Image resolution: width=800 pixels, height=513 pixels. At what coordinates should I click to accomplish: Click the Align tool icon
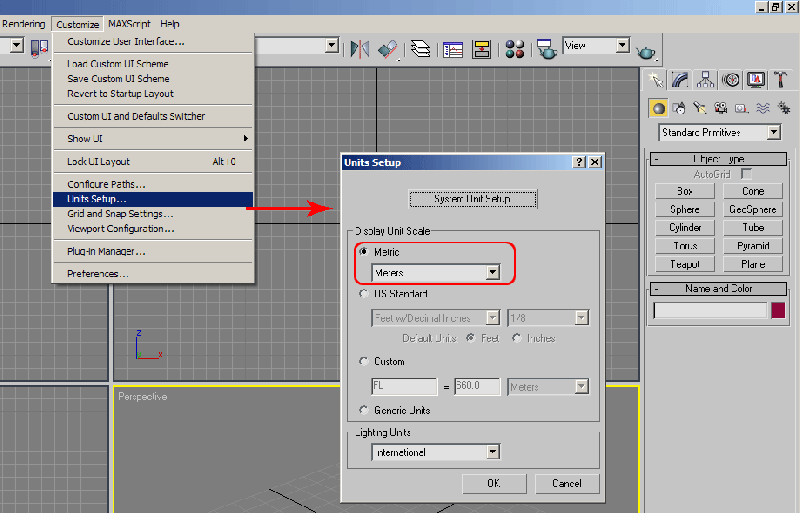tap(388, 49)
